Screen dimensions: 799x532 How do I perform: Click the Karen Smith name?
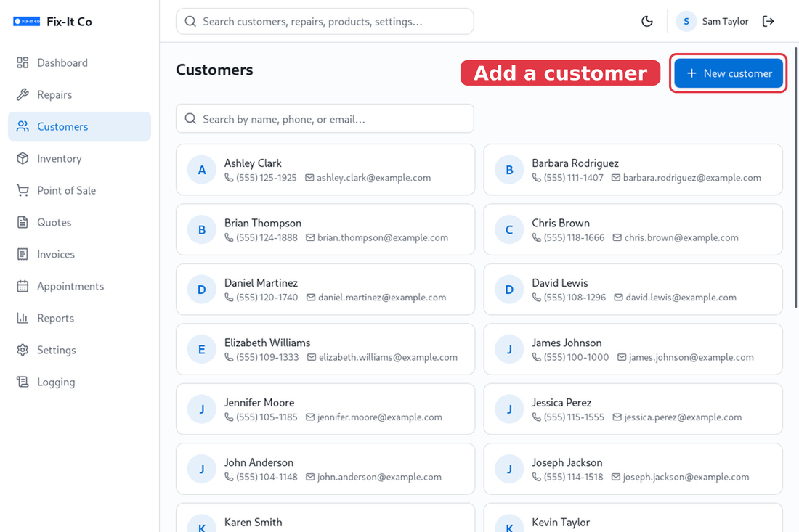pos(254,523)
